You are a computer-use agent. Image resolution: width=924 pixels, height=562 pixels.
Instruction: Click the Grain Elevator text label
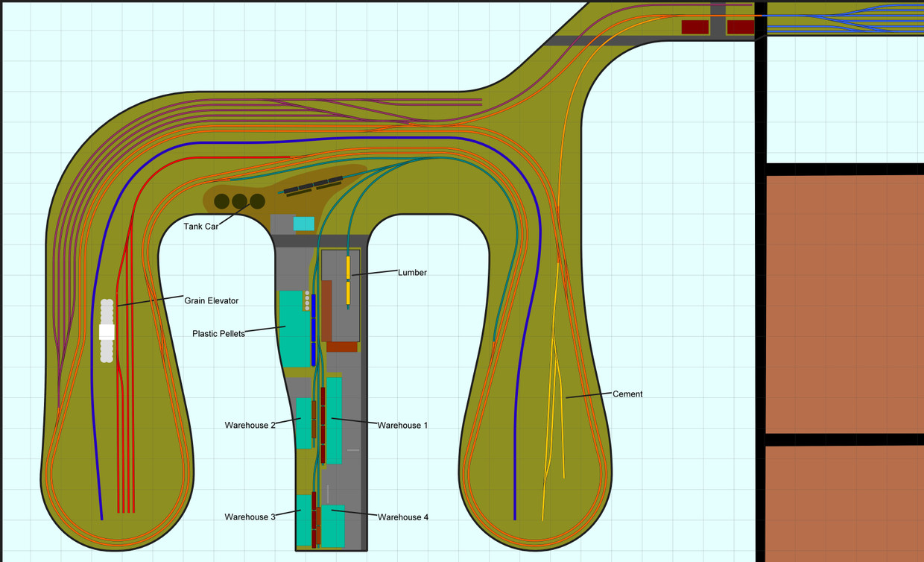212,300
